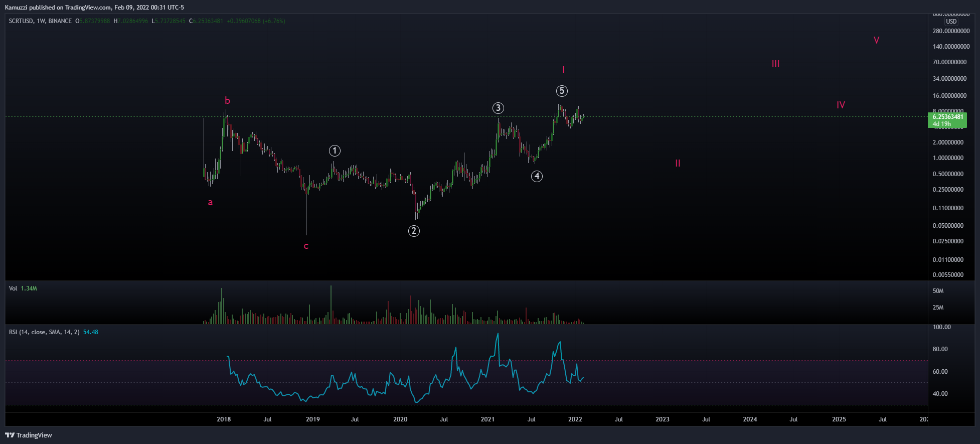Viewport: 980px width, 444px height.
Task: Select circled wave number 1
Action: pos(335,151)
